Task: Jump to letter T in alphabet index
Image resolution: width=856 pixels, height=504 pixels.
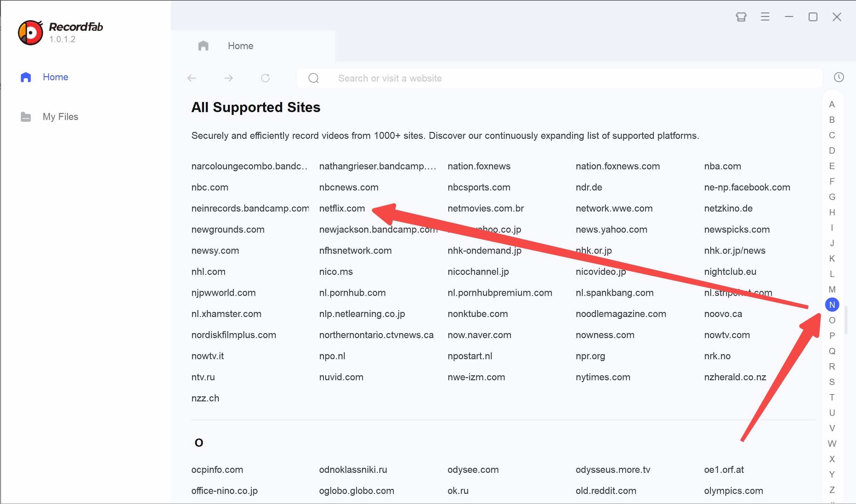Action: click(x=832, y=397)
